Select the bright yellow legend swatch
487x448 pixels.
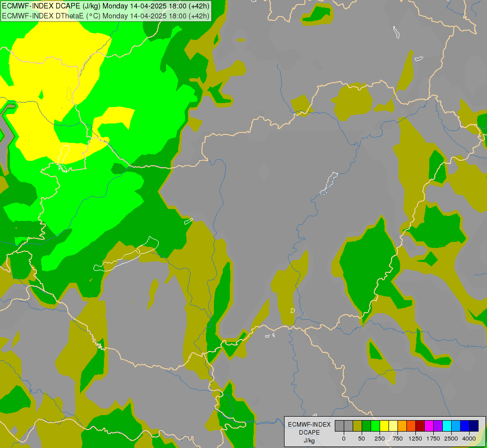(384, 426)
